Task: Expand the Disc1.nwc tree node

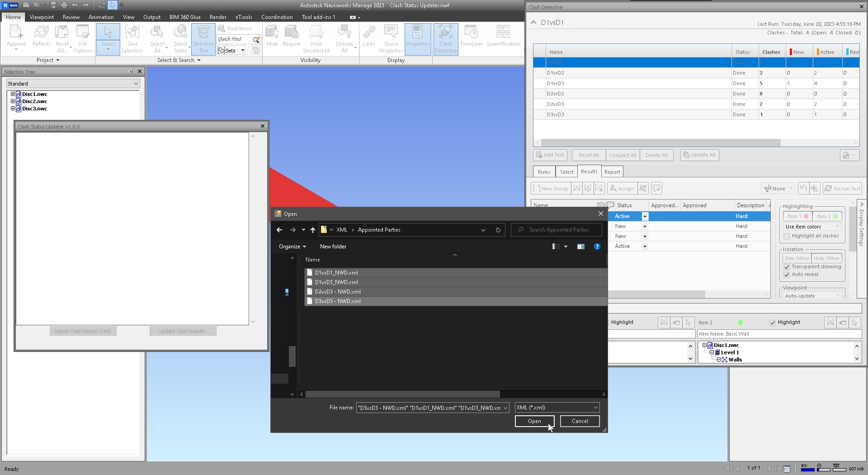Action: (x=13, y=94)
